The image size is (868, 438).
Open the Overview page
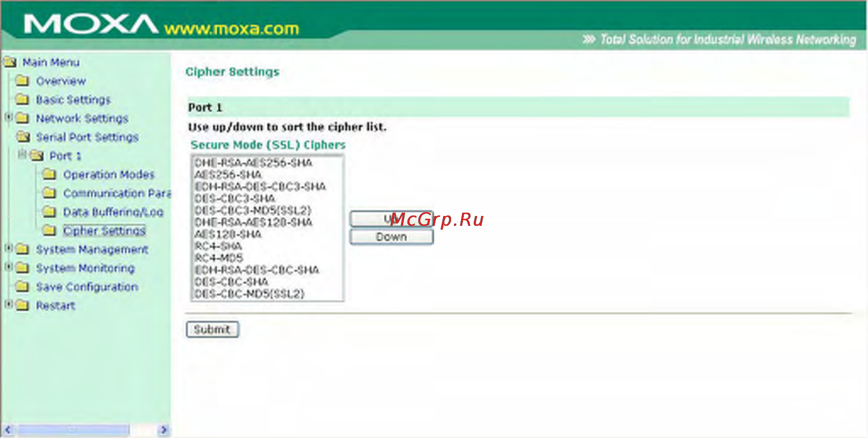pos(61,81)
